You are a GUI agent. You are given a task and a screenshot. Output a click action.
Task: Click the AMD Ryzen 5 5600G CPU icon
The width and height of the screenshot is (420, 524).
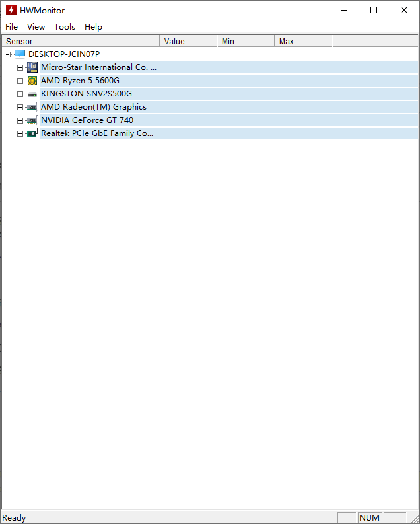(x=32, y=81)
